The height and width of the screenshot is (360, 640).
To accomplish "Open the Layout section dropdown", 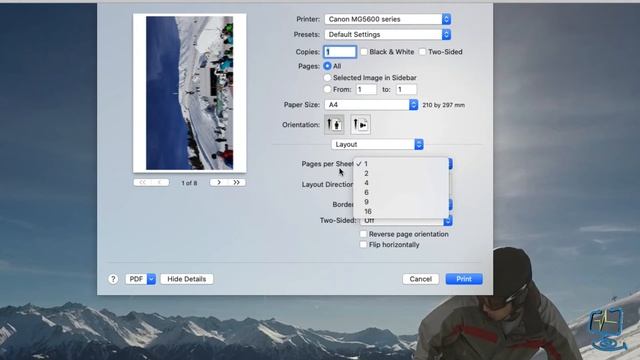I will [x=377, y=144].
